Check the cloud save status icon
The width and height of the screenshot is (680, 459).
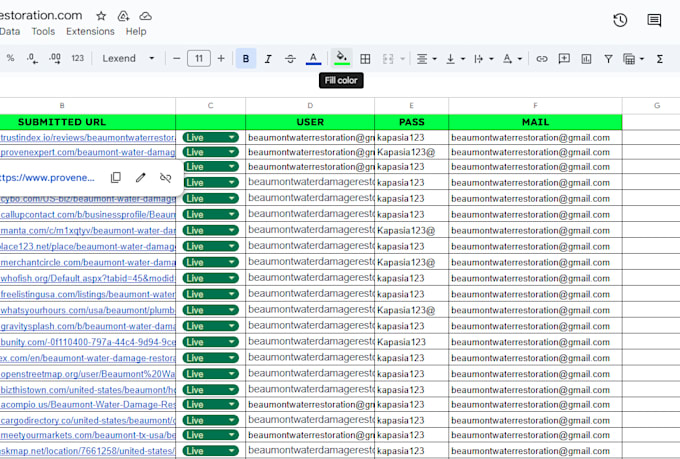click(145, 16)
